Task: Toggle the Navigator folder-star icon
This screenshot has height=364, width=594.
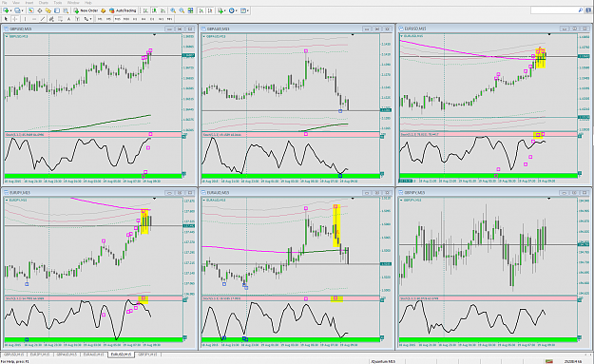Action: tap(48, 10)
